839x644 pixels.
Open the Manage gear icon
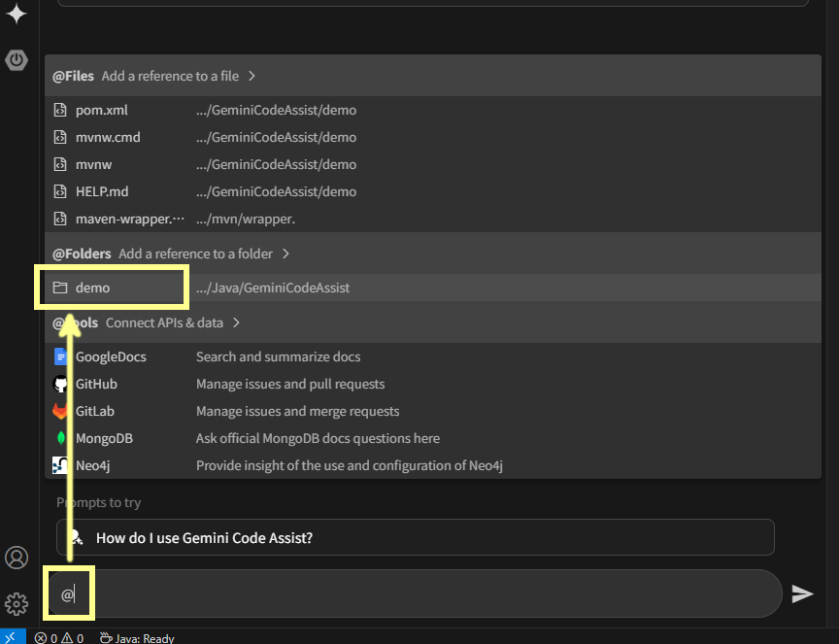pyautogui.click(x=17, y=604)
